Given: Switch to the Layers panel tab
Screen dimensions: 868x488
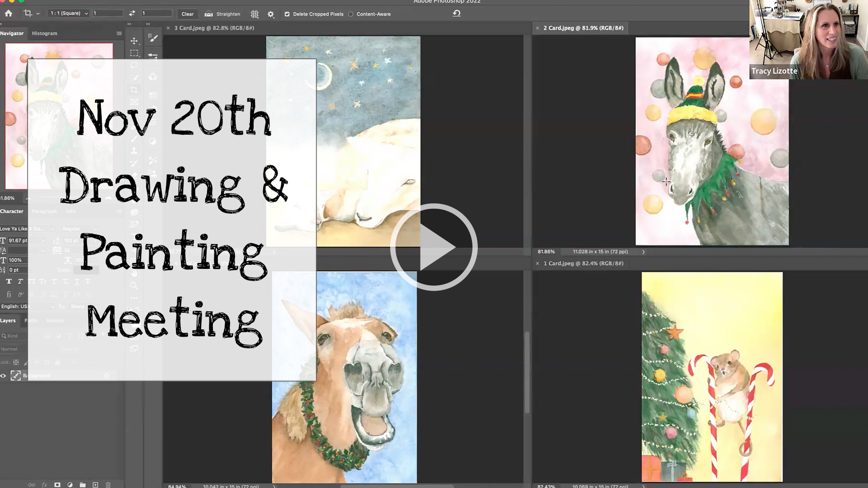Looking at the screenshot, I should pos(8,321).
